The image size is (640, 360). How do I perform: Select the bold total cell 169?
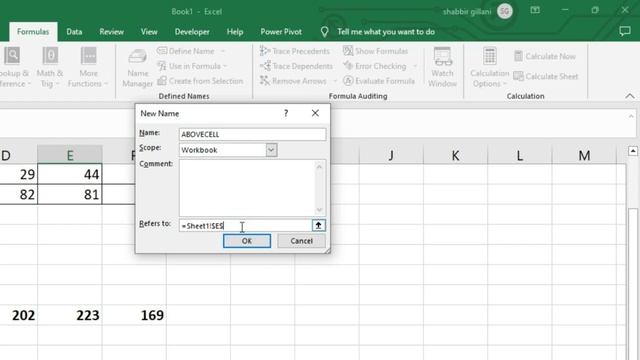[134, 315]
